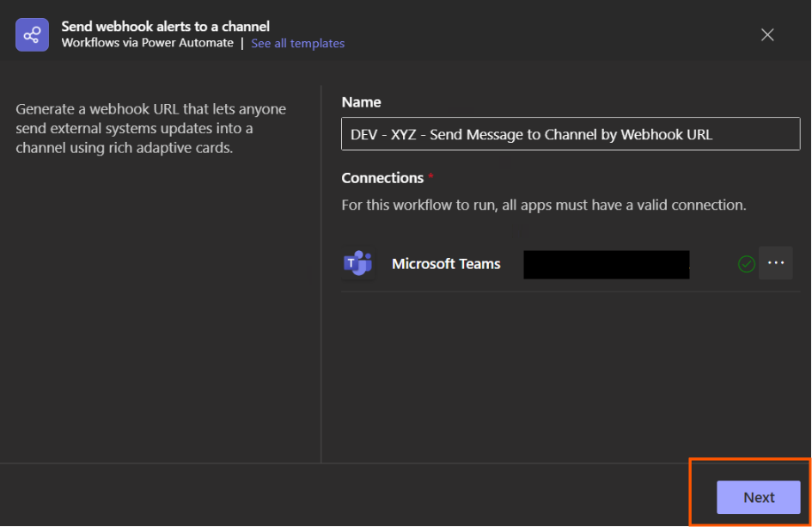Click the 'Workflows via Power Automate' subtitle
Viewport: 812px width, 527px height.
(x=148, y=43)
